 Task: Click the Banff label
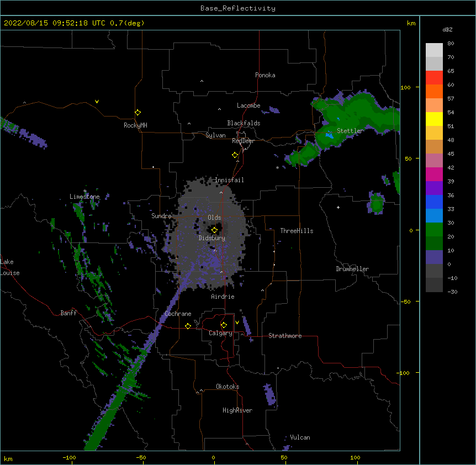pos(68,313)
